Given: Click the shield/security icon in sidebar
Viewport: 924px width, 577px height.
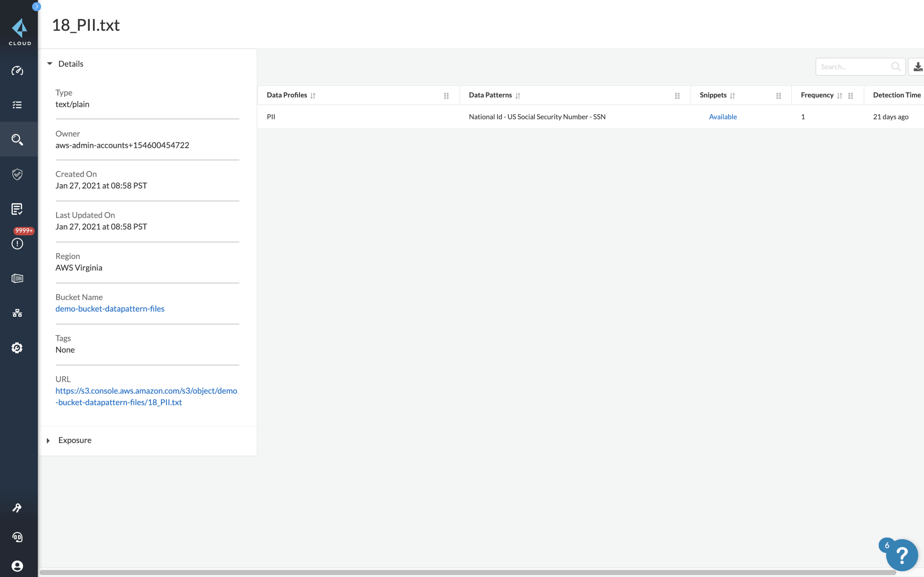Looking at the screenshot, I should pyautogui.click(x=17, y=174).
